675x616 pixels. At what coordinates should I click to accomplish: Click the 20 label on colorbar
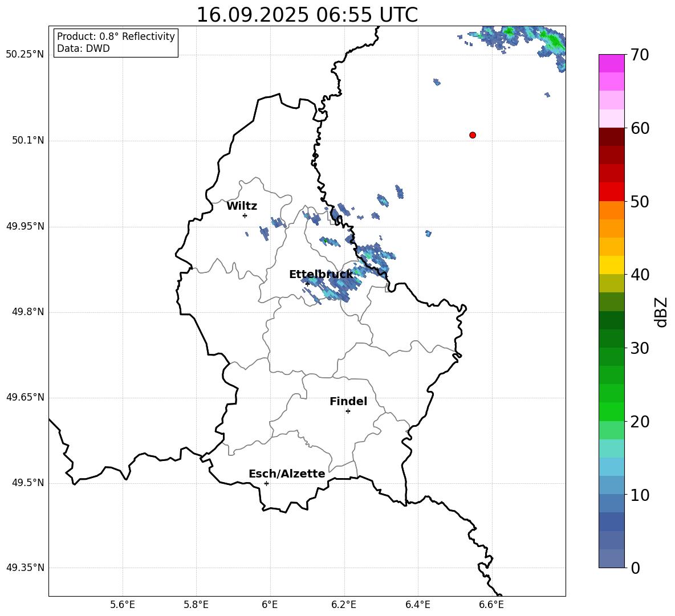point(640,421)
